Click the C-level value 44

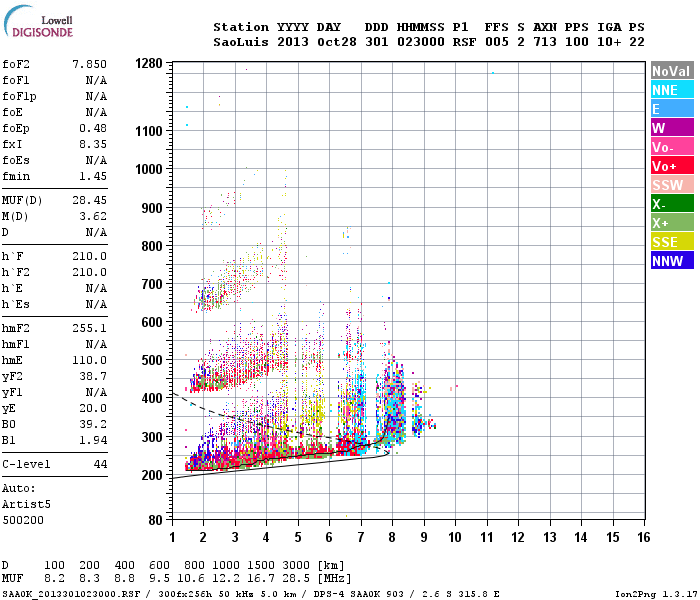coord(100,464)
